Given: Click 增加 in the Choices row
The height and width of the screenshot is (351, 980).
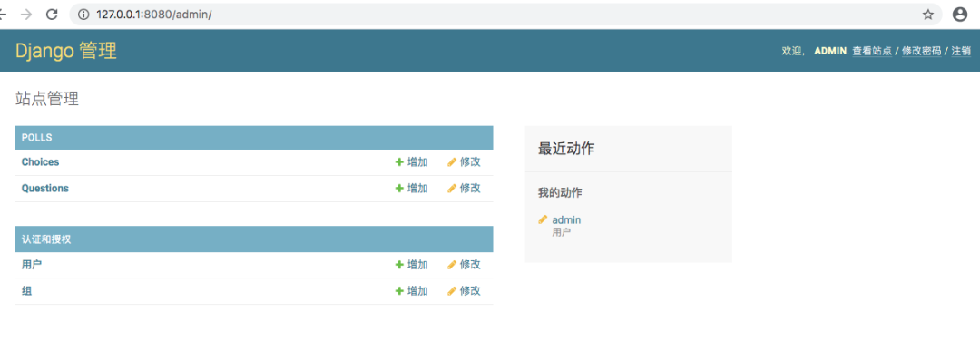Looking at the screenshot, I should (412, 161).
